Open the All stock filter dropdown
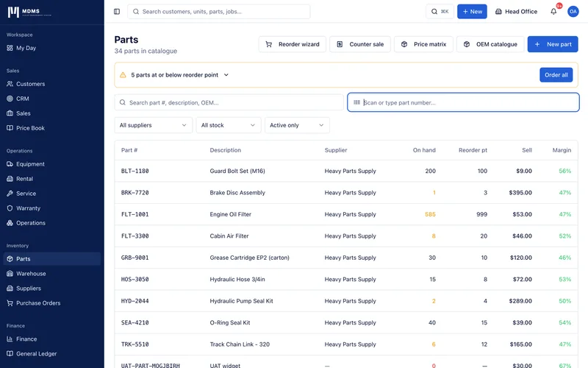This screenshot has width=588, height=368. pos(229,125)
